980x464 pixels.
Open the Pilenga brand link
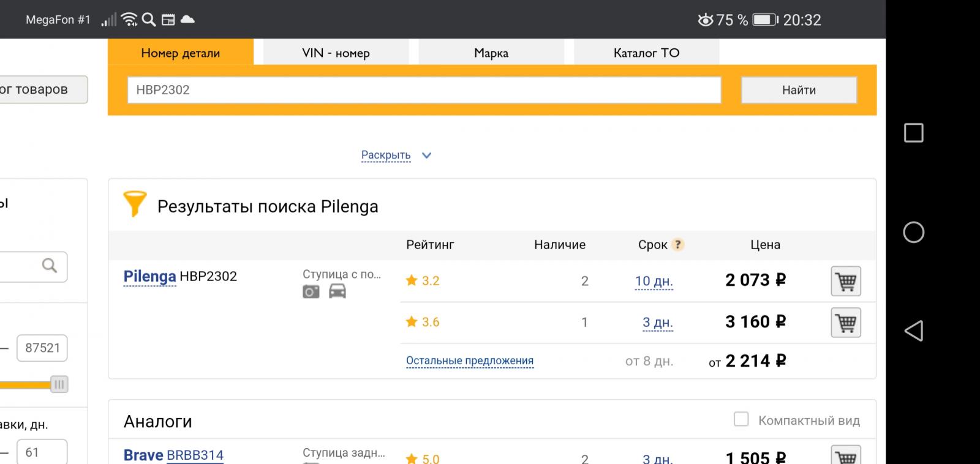[x=149, y=276]
